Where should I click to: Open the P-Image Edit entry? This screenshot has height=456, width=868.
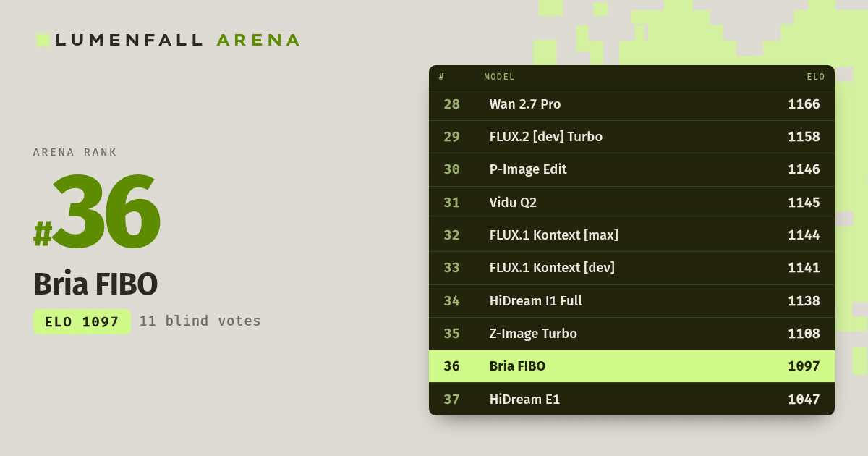click(x=631, y=169)
